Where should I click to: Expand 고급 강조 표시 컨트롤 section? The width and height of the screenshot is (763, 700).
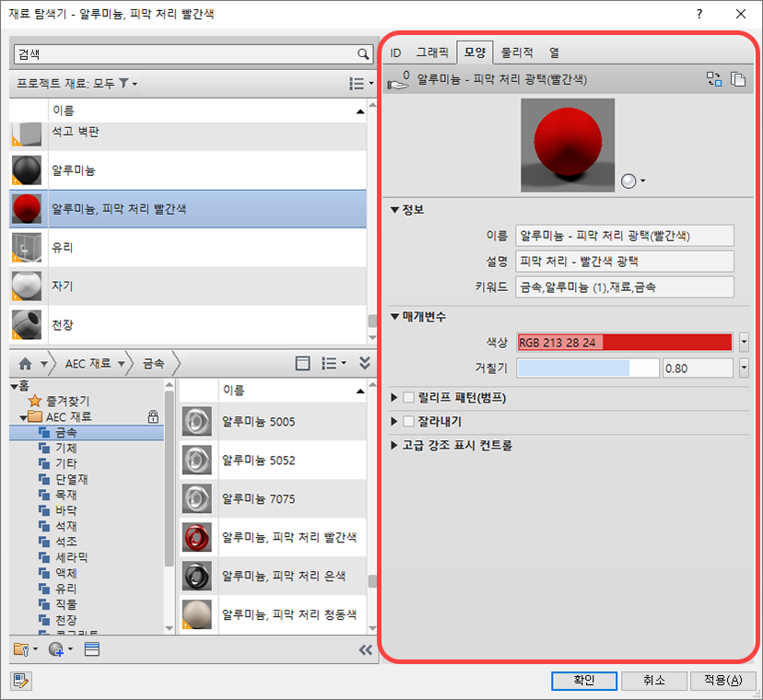coord(394,445)
